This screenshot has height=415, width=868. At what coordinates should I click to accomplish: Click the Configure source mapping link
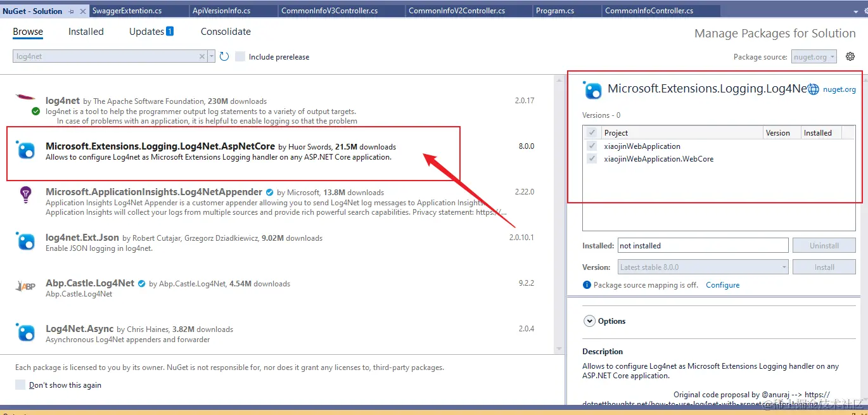[722, 285]
